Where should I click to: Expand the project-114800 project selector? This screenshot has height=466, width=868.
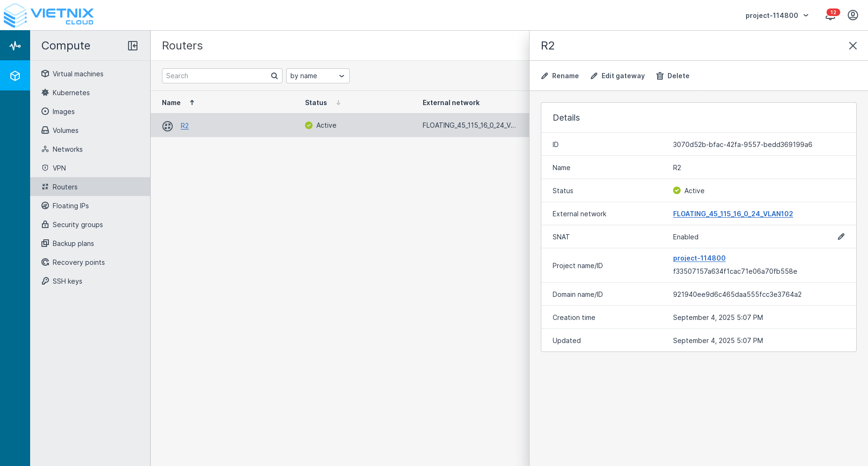tap(777, 16)
